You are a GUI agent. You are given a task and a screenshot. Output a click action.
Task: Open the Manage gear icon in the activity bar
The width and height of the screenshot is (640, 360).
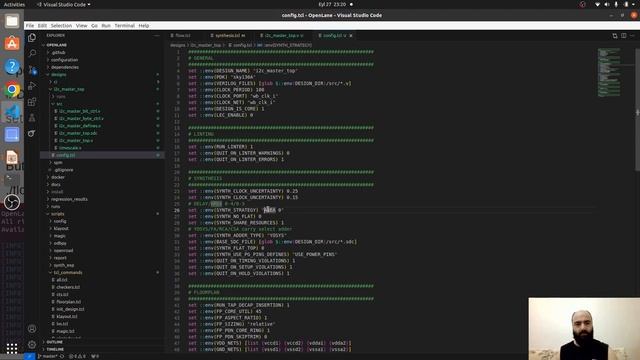(32, 344)
